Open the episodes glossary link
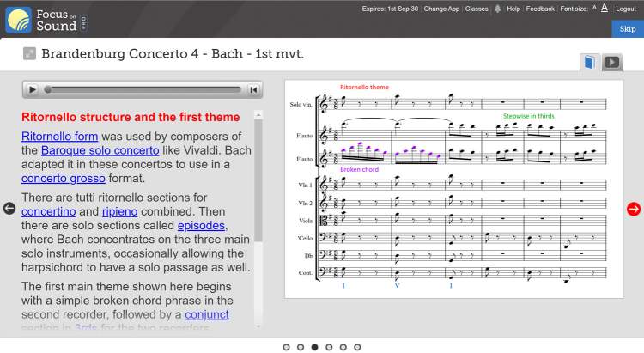 pyautogui.click(x=201, y=226)
